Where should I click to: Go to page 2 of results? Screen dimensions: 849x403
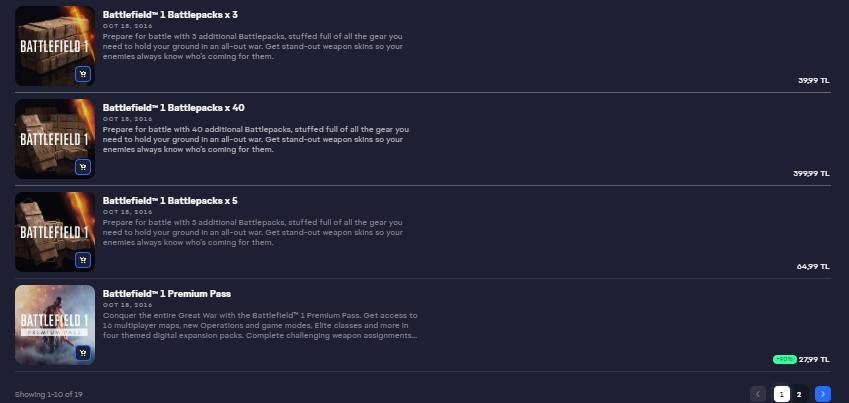799,394
